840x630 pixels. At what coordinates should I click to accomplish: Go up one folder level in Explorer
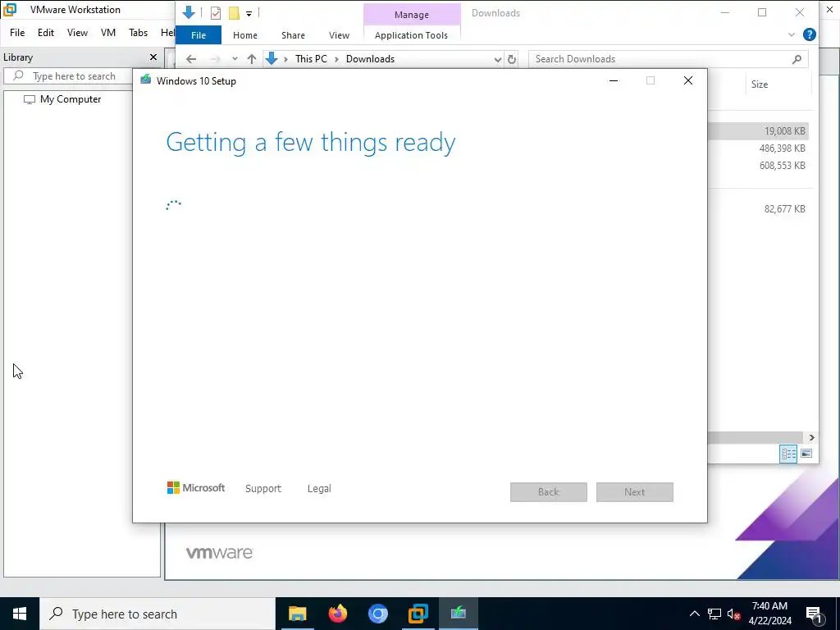click(252, 59)
